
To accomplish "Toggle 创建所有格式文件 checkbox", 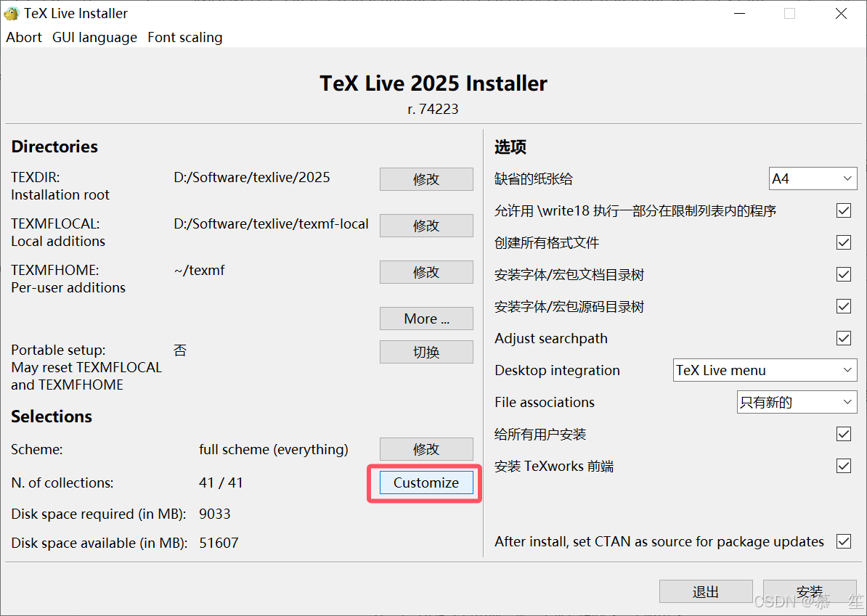I will (843, 242).
